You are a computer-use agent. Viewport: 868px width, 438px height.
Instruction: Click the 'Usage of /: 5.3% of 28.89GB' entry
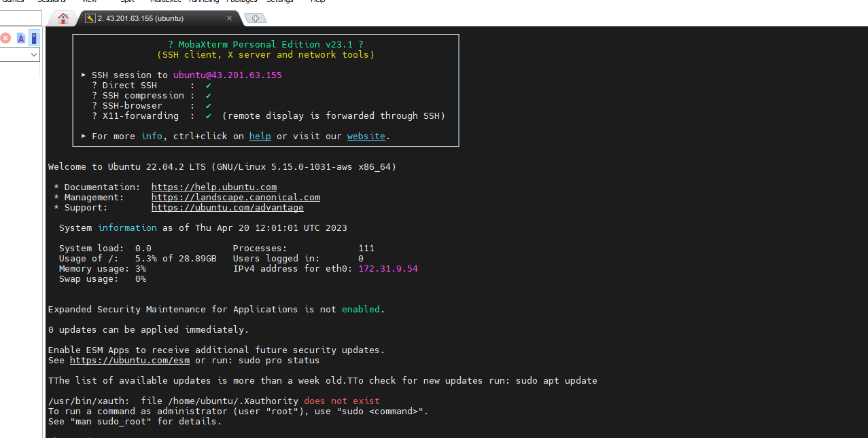click(138, 258)
